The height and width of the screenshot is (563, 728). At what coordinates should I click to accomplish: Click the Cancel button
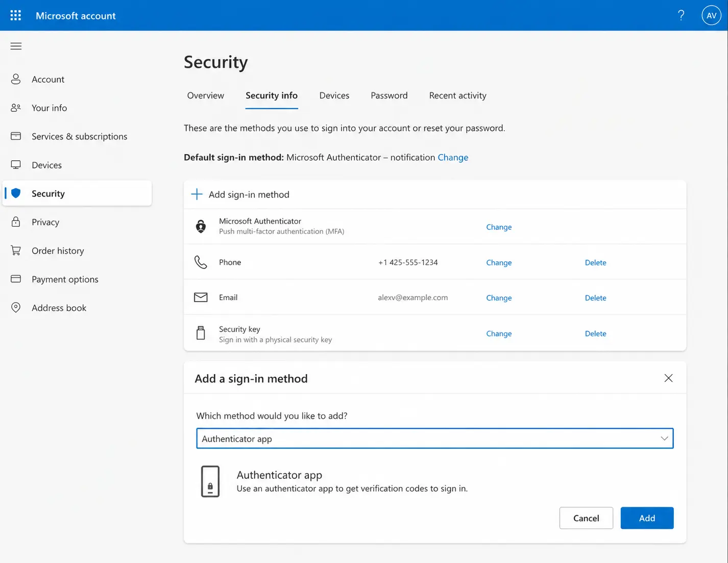586,518
